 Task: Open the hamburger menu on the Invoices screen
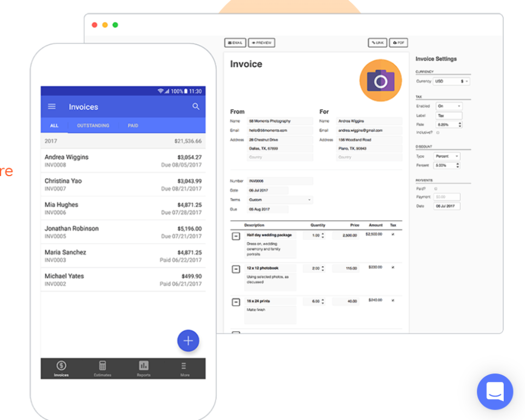(52, 106)
